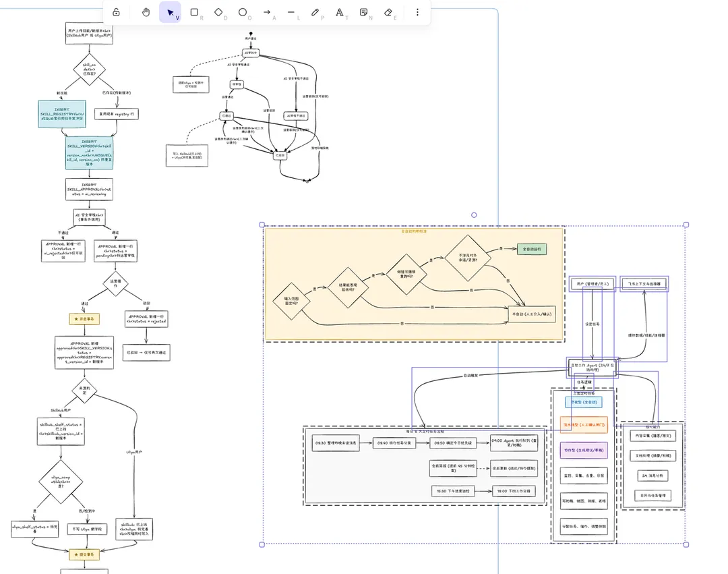The width and height of the screenshot is (728, 574).
Task: Select the Hand pan tool
Action: [x=146, y=12]
